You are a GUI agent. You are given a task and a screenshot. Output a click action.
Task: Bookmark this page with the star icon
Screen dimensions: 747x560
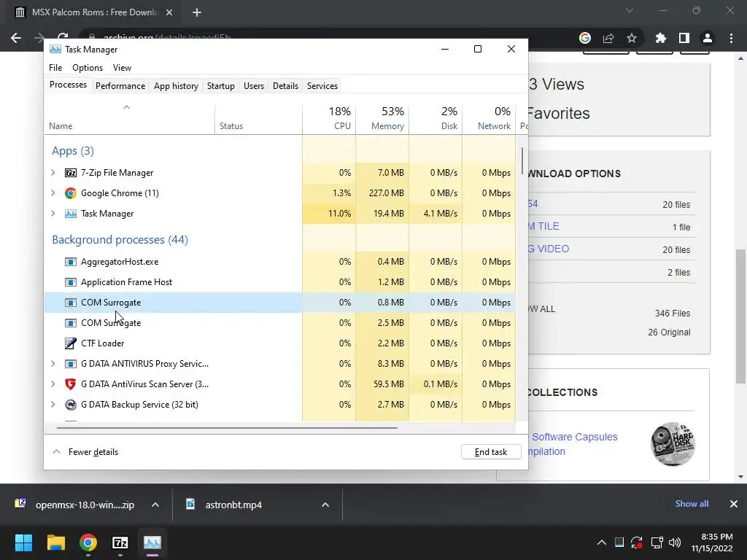click(x=632, y=38)
